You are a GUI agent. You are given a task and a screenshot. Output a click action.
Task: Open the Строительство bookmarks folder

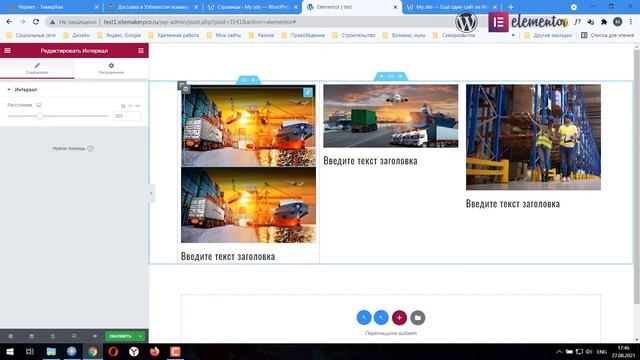(354, 36)
